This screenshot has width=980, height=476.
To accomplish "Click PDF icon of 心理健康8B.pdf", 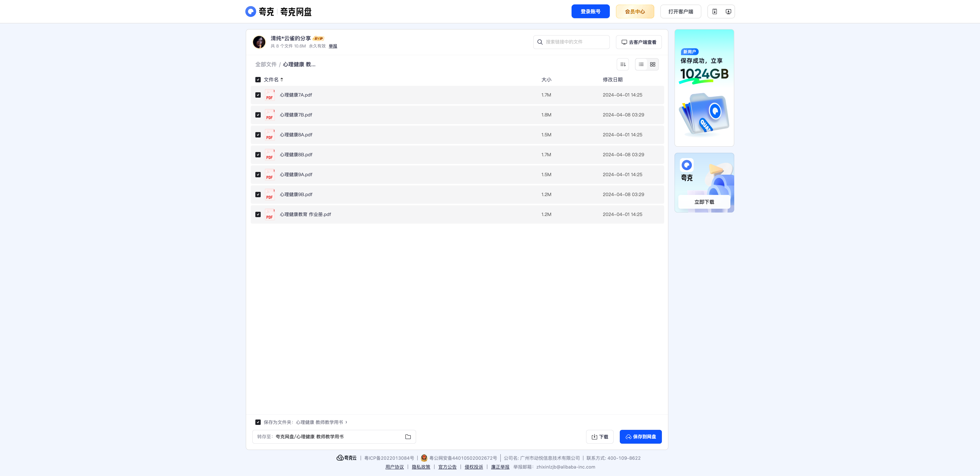I will (x=270, y=155).
